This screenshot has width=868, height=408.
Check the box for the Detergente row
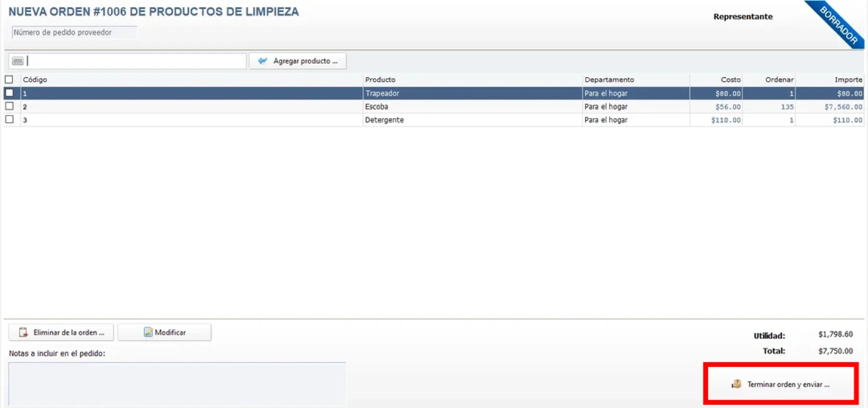pyautogui.click(x=9, y=119)
